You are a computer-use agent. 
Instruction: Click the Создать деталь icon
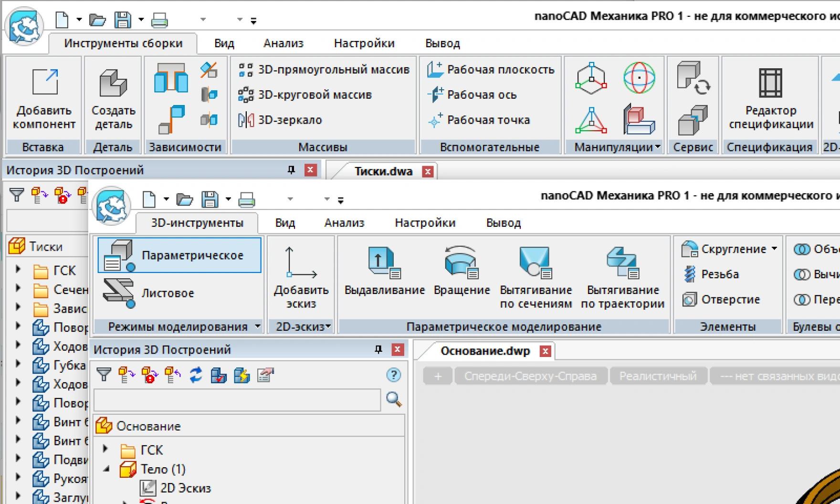[113, 83]
